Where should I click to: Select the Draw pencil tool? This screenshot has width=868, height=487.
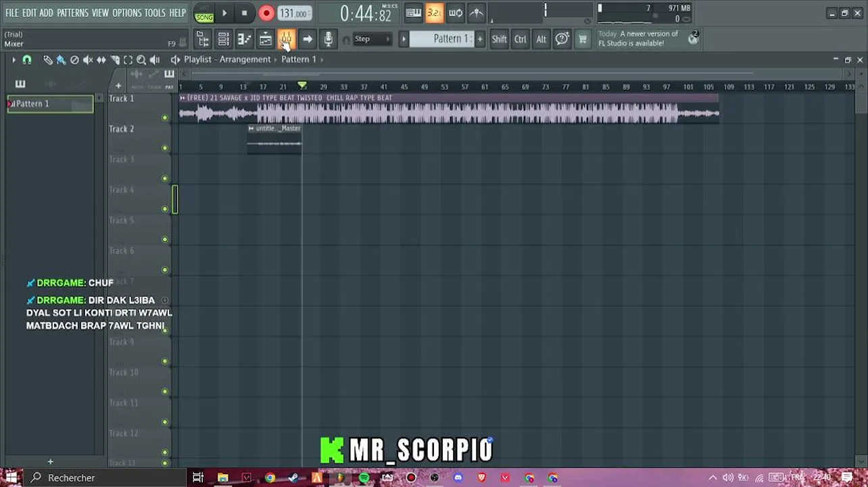coord(48,60)
